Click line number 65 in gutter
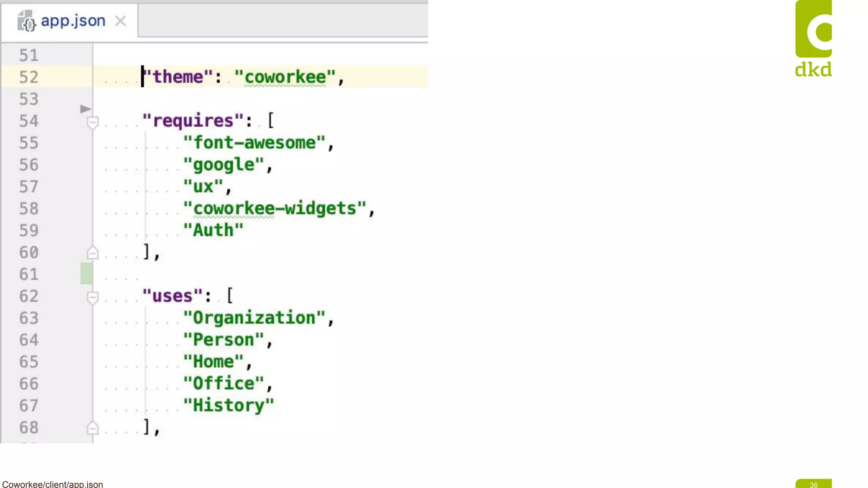This screenshot has width=868, height=488. tap(29, 362)
